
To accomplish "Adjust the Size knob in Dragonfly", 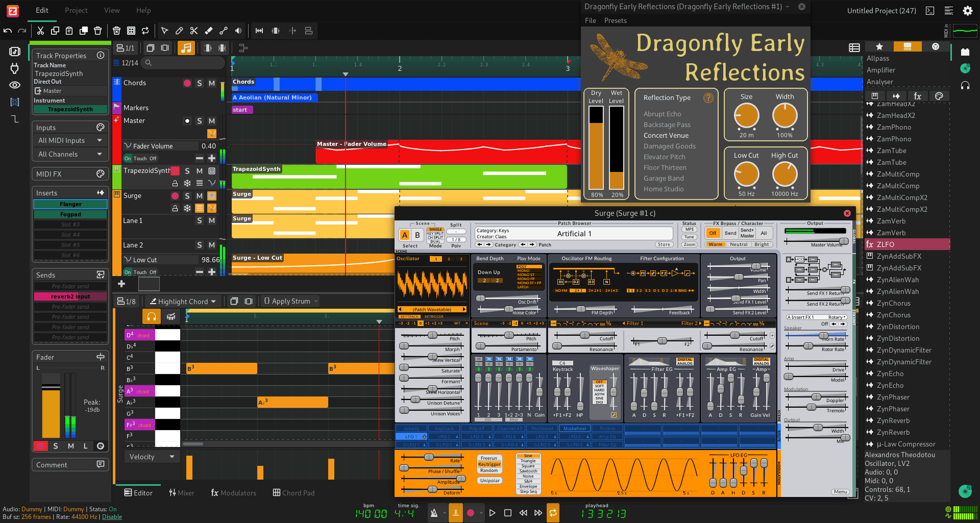I will tap(746, 116).
